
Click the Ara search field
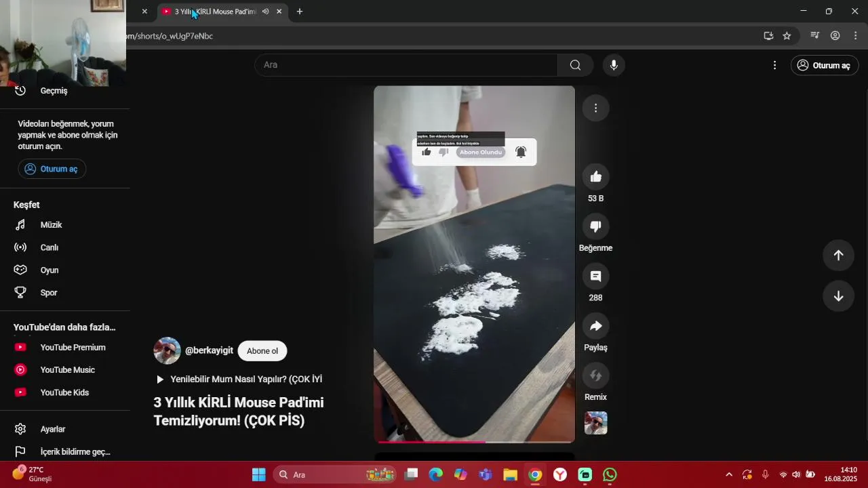tap(406, 65)
